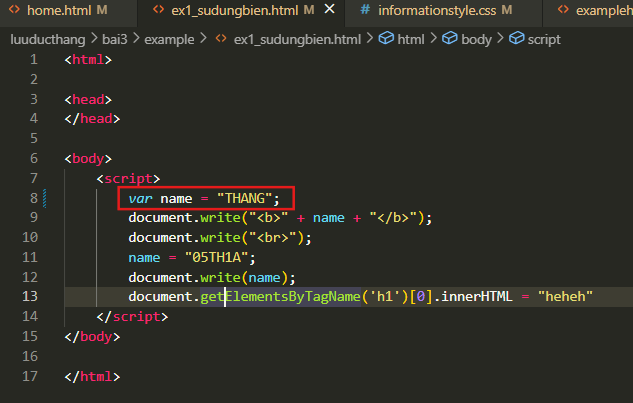Screen dimensions: 633x403
Task: Click the file icon on ex1_sudungbien.html tab
Action: (x=160, y=10)
